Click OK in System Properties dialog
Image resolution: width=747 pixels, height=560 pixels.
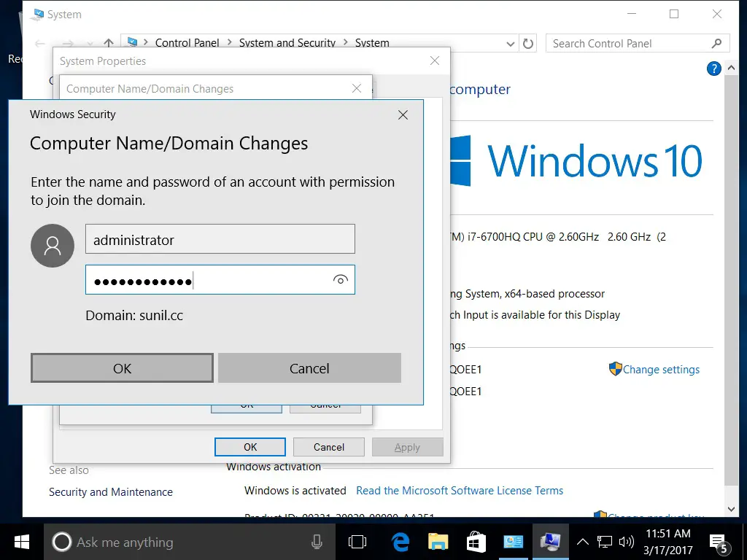pos(250,447)
